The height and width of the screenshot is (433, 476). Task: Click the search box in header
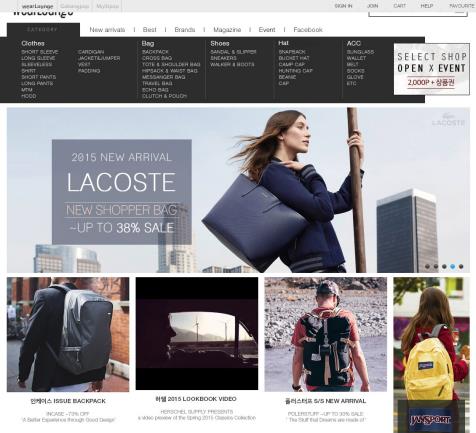[418, 13]
